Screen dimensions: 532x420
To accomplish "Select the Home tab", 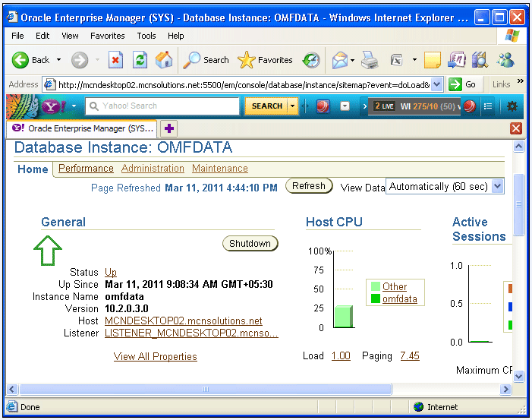I will click(x=33, y=169).
